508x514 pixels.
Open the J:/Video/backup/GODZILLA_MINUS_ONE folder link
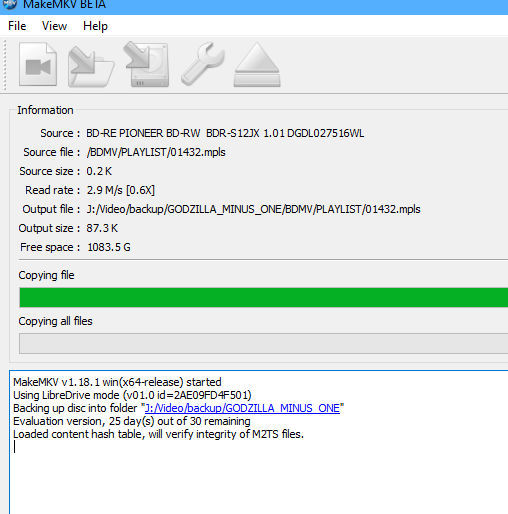click(242, 408)
